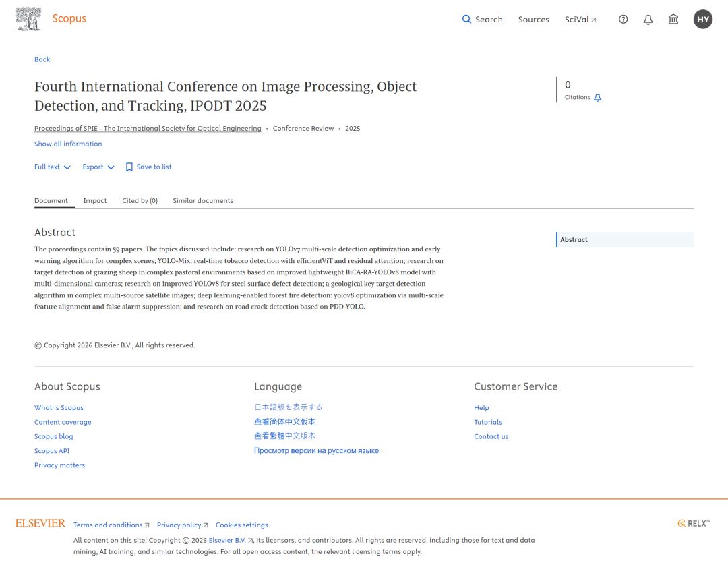This screenshot has height=569, width=728.
Task: Switch to the Impact tab
Action: [95, 200]
